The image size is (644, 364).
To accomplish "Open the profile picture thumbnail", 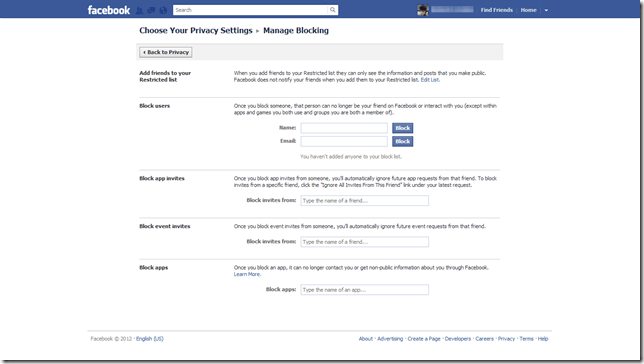I will click(x=423, y=10).
